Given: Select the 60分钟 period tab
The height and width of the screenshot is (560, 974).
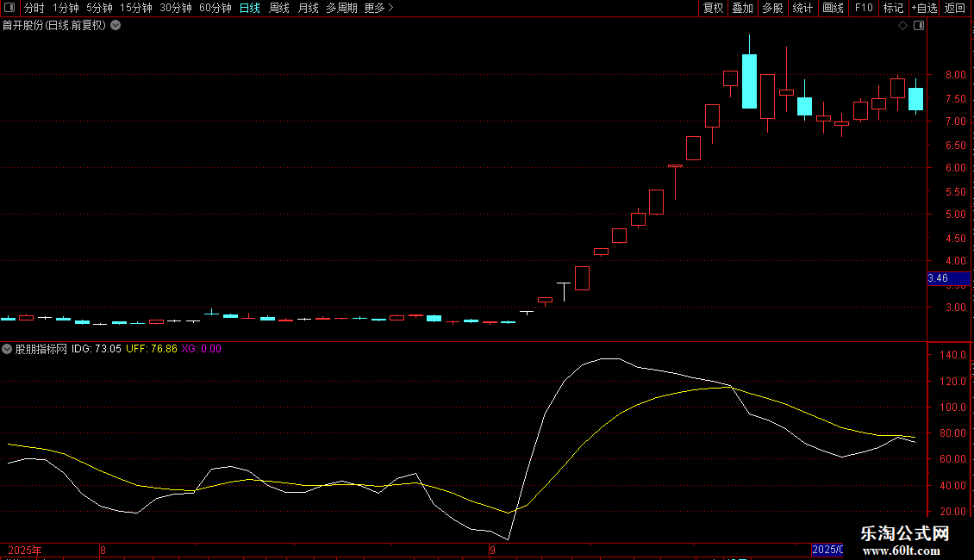Looking at the screenshot, I should coord(215,8).
